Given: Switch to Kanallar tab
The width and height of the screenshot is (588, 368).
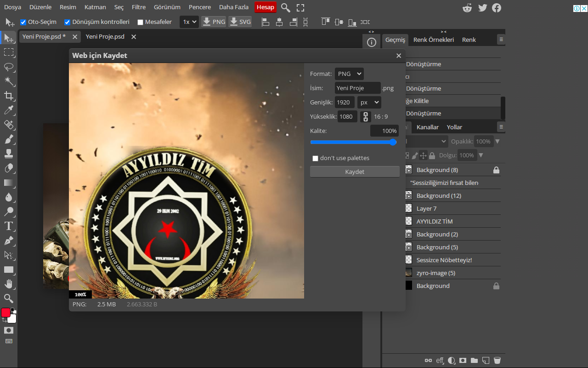Looking at the screenshot, I should pos(428,127).
